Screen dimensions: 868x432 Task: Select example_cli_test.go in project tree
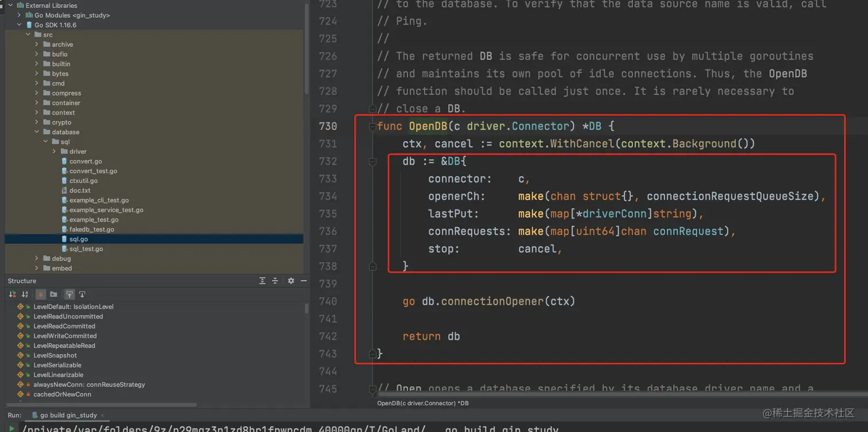(x=99, y=200)
